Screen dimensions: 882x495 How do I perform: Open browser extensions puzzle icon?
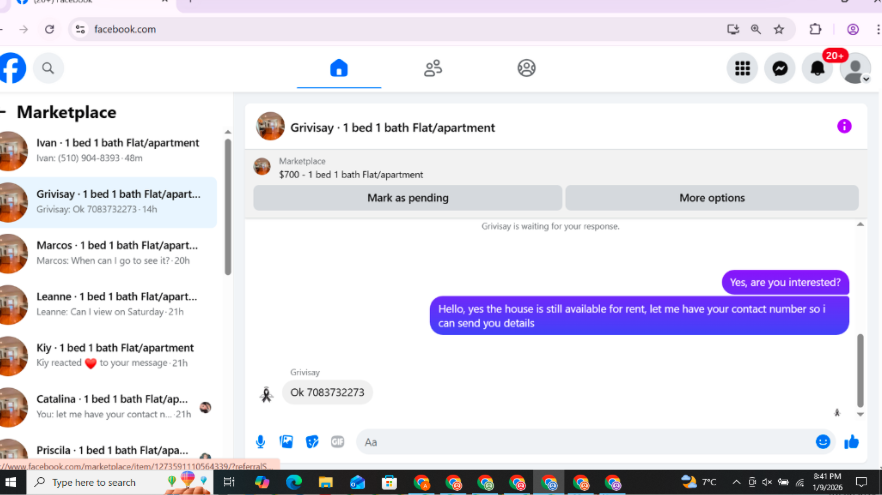point(815,29)
